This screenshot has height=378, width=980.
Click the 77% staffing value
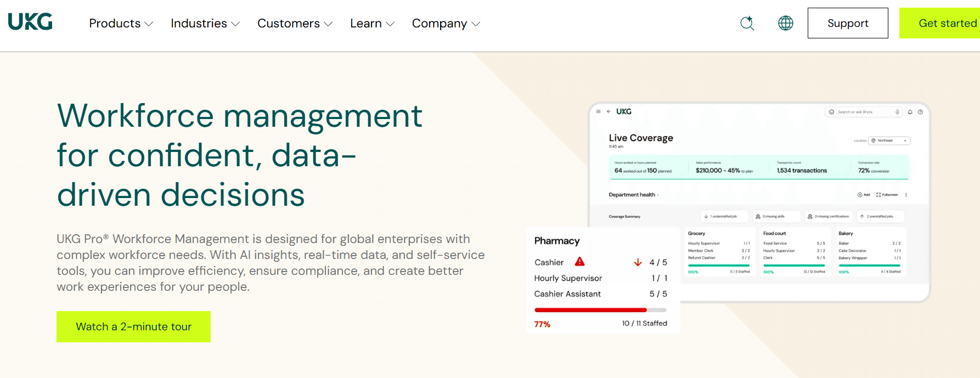pyautogui.click(x=542, y=324)
